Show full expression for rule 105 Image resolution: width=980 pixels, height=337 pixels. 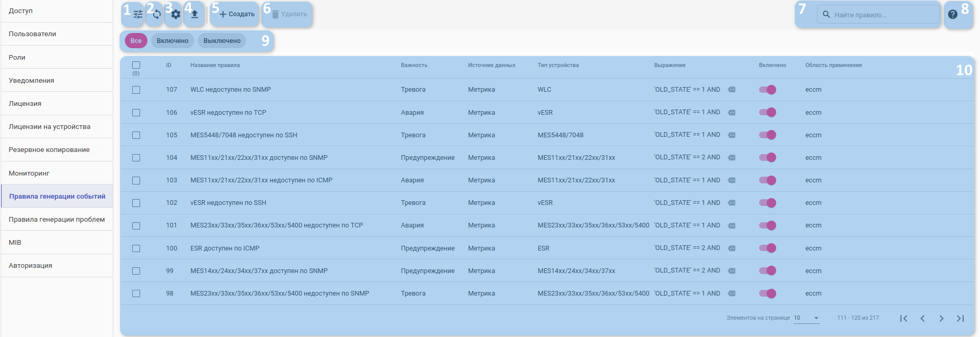click(x=732, y=135)
